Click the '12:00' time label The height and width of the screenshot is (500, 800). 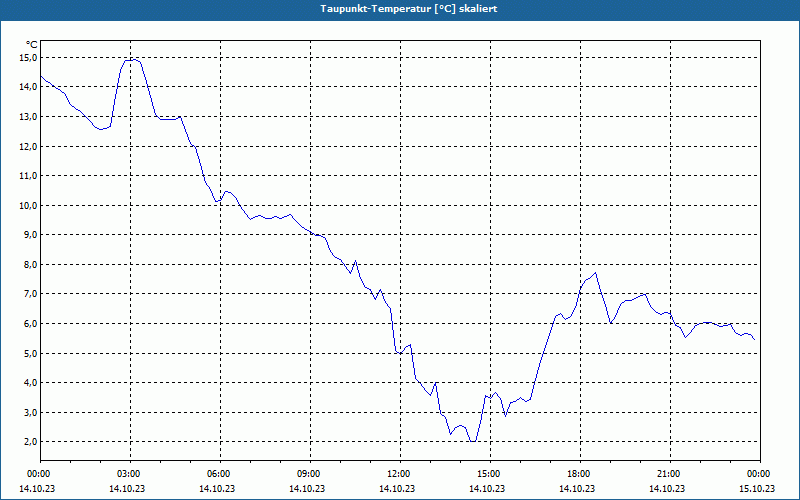point(400,474)
